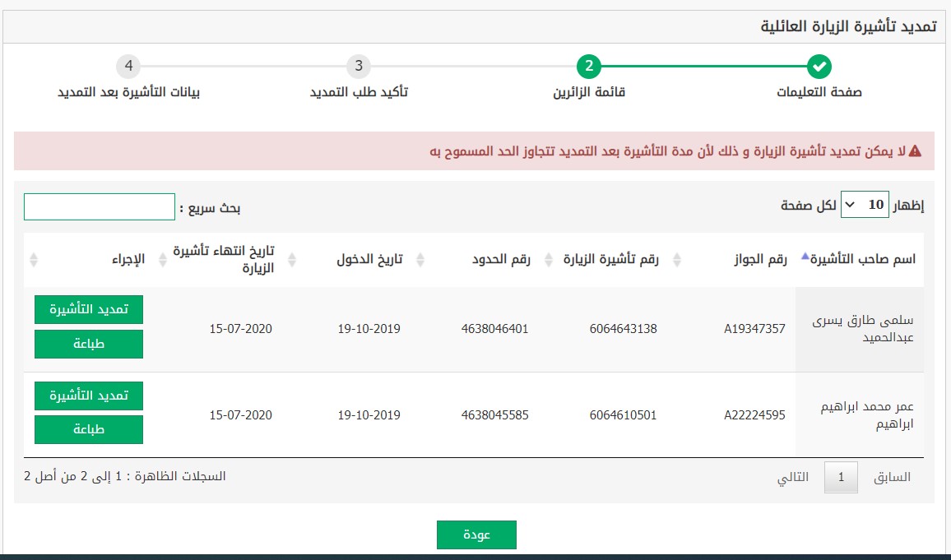Select visa number 6064610501
Screen dimensions: 951x560
tap(623, 415)
